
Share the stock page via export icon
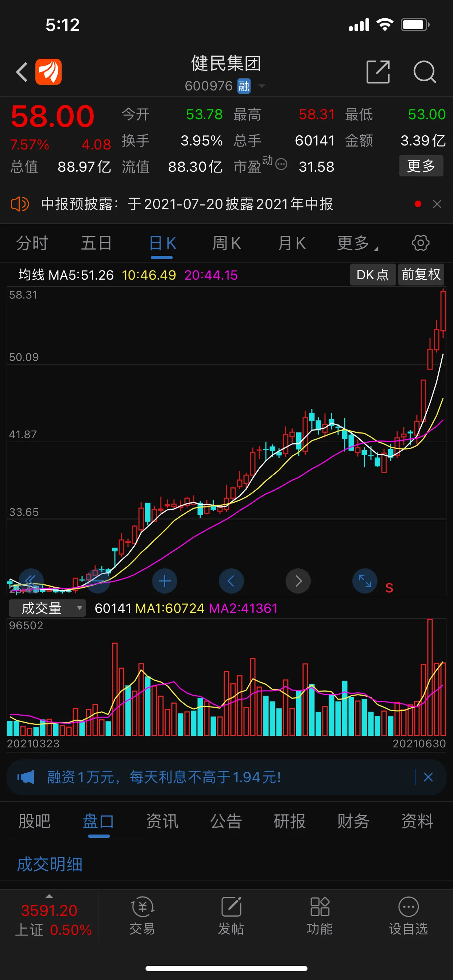click(377, 71)
